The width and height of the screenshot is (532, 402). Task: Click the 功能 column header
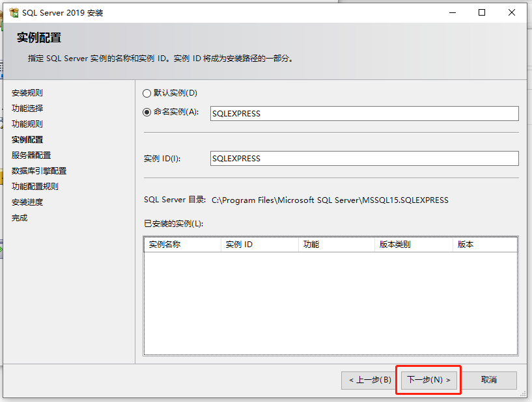tap(337, 245)
